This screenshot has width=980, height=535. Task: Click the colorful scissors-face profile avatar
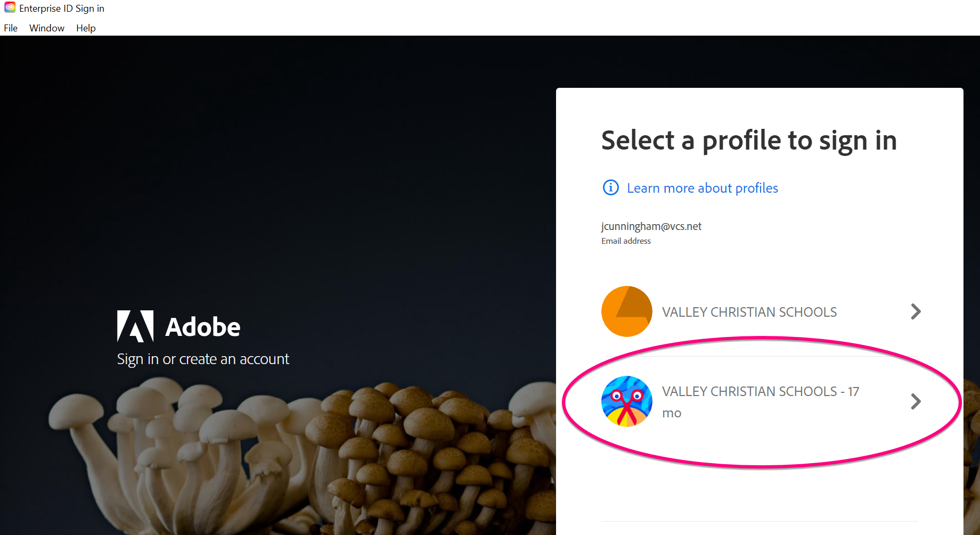pos(626,401)
